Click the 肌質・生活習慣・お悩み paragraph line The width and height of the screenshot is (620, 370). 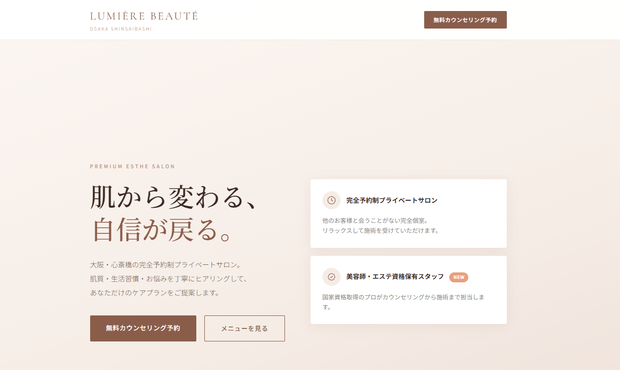coord(169,279)
